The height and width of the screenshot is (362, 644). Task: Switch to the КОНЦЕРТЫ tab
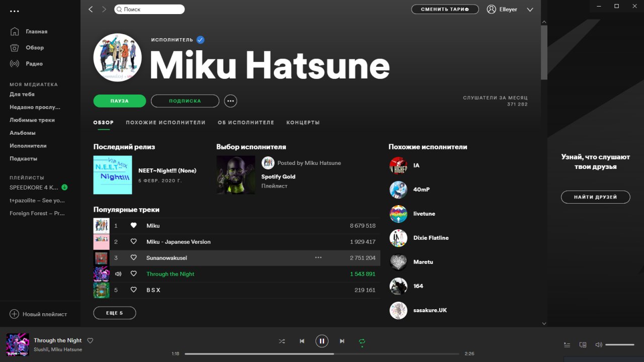click(303, 123)
